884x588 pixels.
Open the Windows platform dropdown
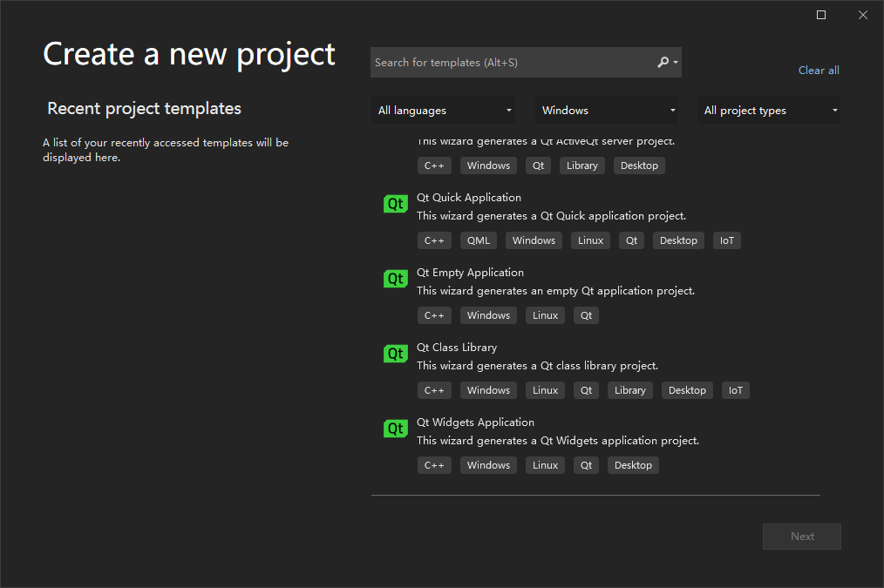click(607, 110)
